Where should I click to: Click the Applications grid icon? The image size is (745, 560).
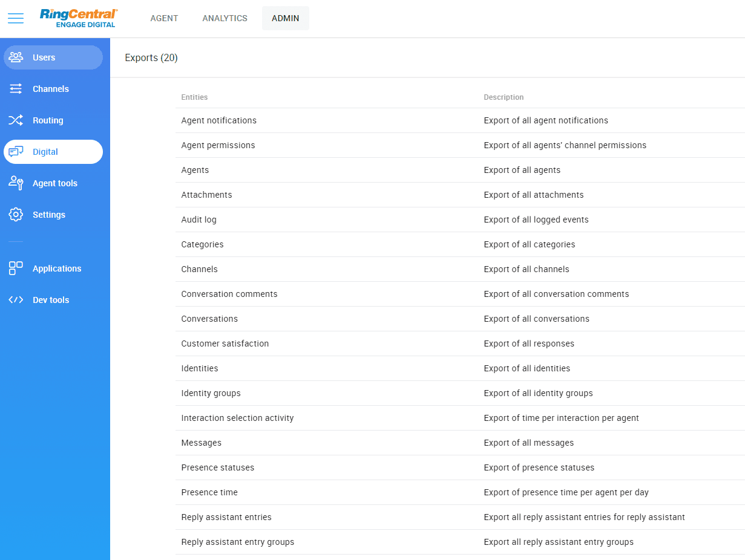[16, 269]
